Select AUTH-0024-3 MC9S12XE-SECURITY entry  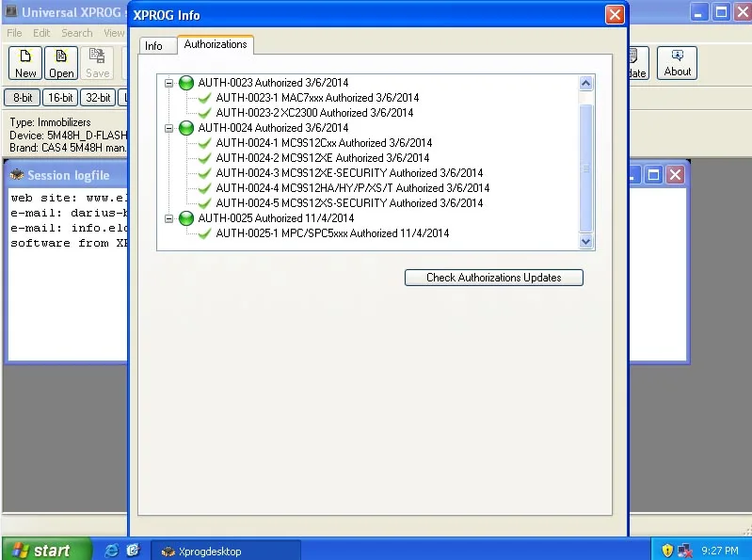pos(349,173)
